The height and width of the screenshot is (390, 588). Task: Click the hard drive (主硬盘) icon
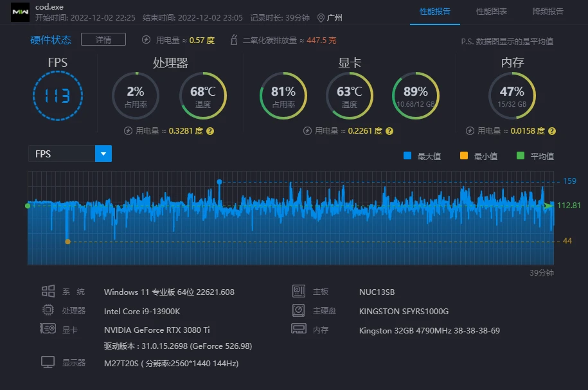[x=298, y=310]
